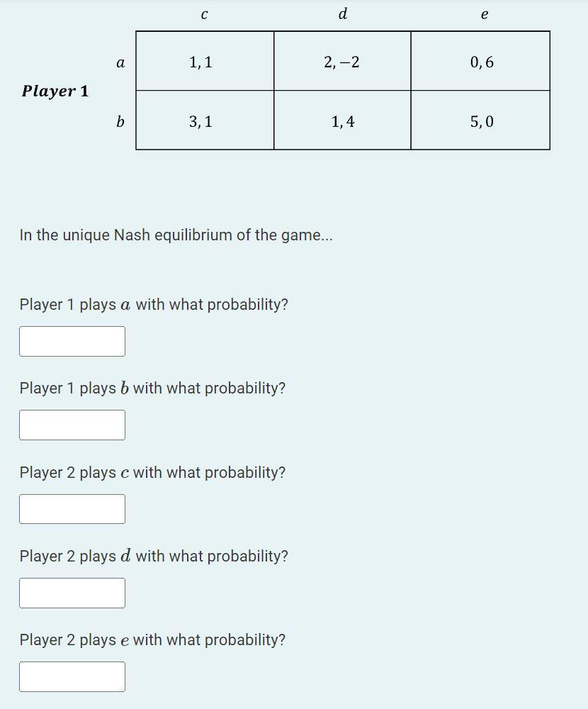Select the payoff cell showing 2,-2
This screenshot has width=588, height=709.
342,62
